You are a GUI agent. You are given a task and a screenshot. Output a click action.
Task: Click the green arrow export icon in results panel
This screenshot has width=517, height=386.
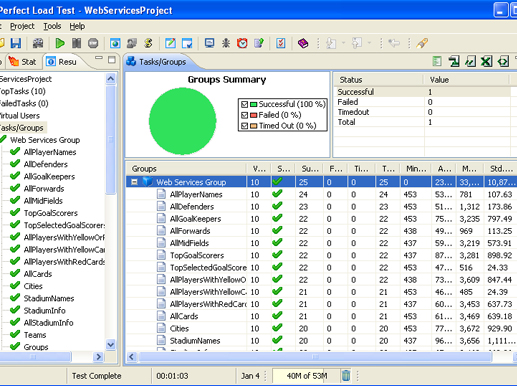[454, 61]
